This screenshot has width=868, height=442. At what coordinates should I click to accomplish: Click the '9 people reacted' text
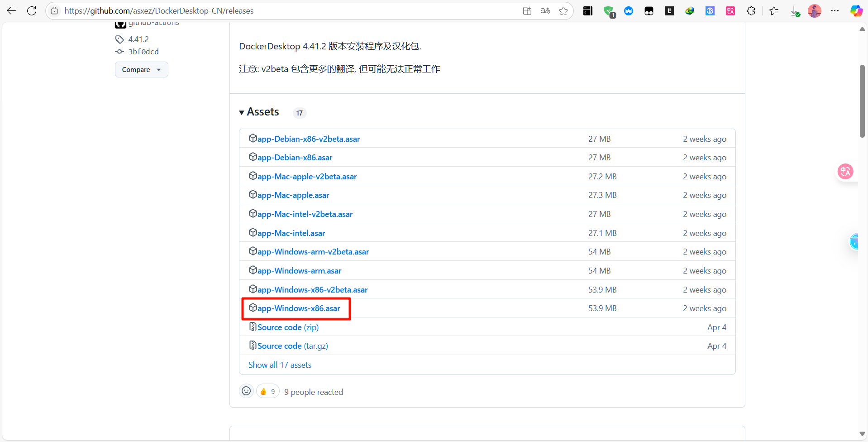314,392
